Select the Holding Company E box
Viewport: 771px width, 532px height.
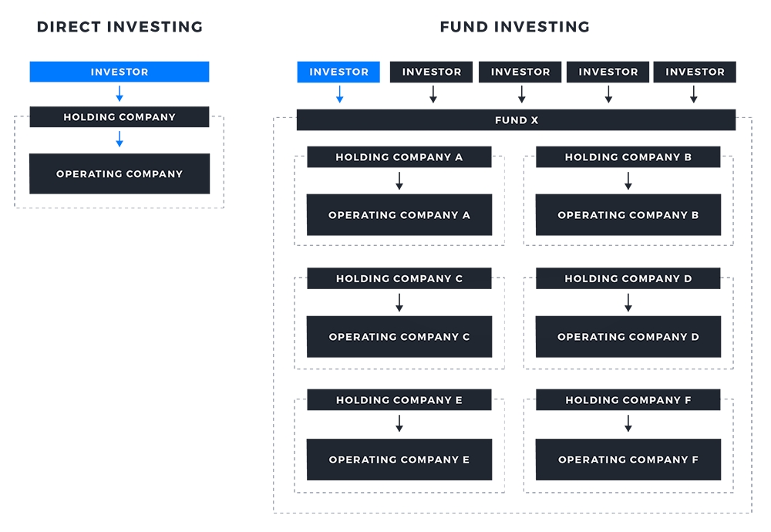pyautogui.click(x=399, y=400)
